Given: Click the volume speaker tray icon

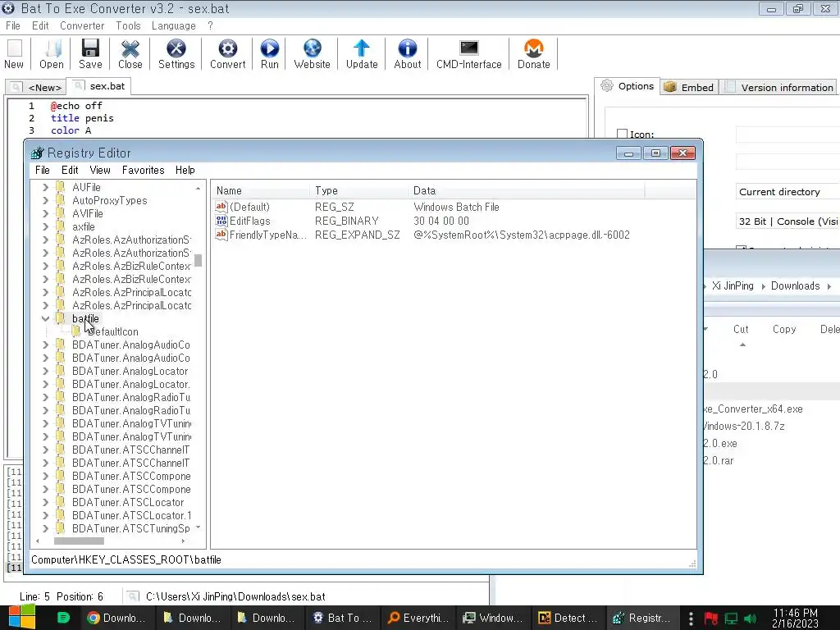Looking at the screenshot, I should click(x=751, y=619).
